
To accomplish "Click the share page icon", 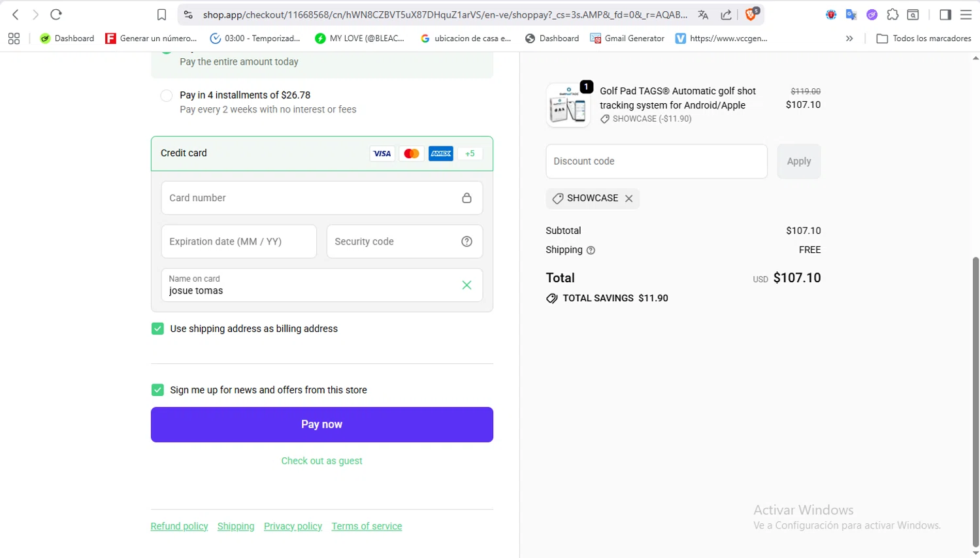I will [x=726, y=14].
